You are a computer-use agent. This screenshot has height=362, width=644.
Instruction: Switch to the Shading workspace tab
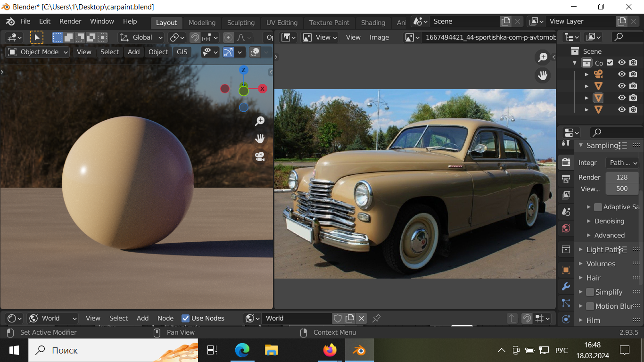[373, 22]
